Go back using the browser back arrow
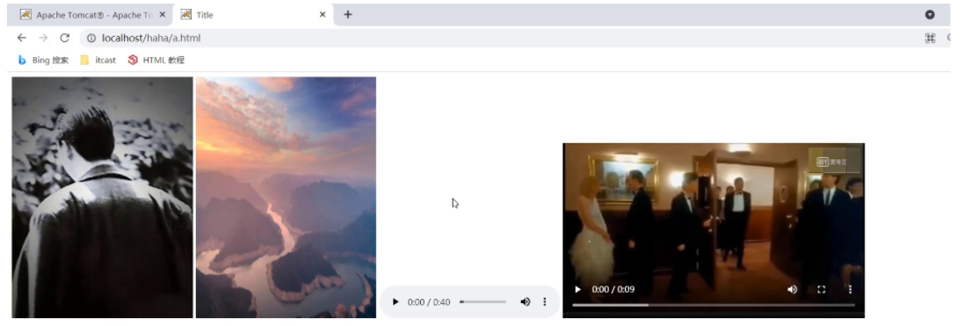The height and width of the screenshot is (326, 980). (22, 38)
